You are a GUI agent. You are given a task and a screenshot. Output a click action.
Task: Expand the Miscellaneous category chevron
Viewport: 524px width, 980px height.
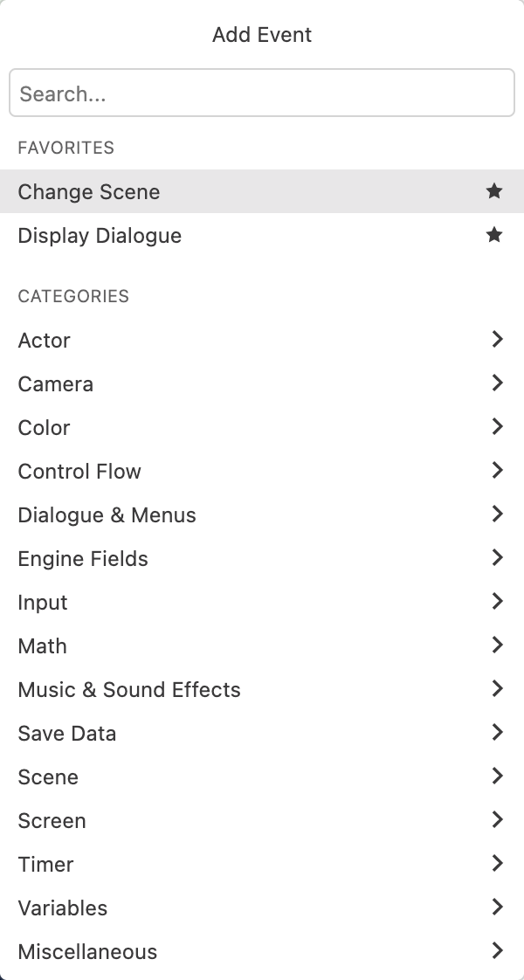(497, 951)
